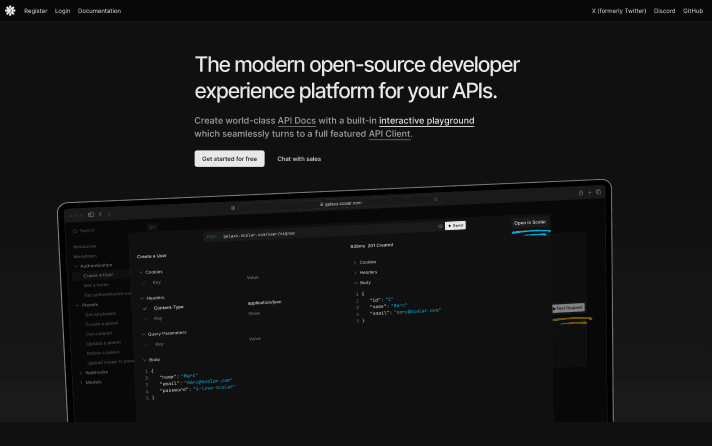The width and height of the screenshot is (712, 446).
Task: Follow the API Docs link
Action: [297, 121]
